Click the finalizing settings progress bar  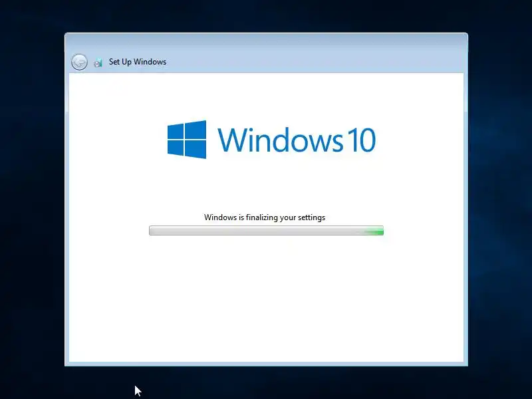[x=267, y=230]
